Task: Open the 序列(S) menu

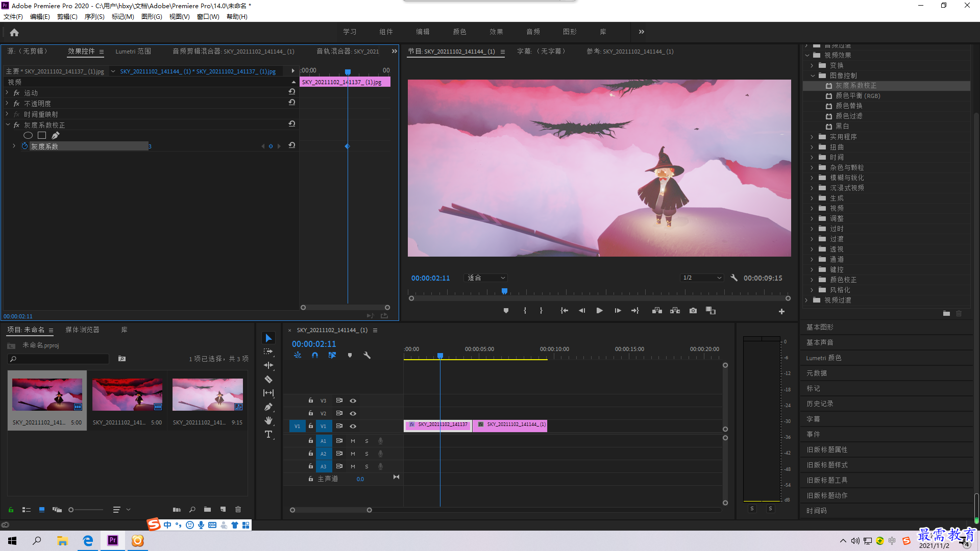Action: [94, 17]
